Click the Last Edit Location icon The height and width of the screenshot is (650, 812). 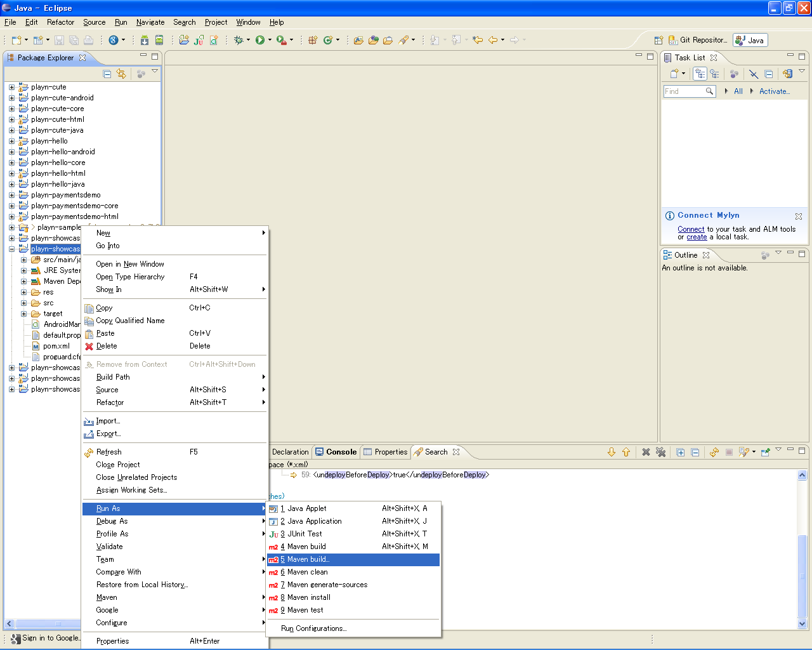tap(478, 40)
